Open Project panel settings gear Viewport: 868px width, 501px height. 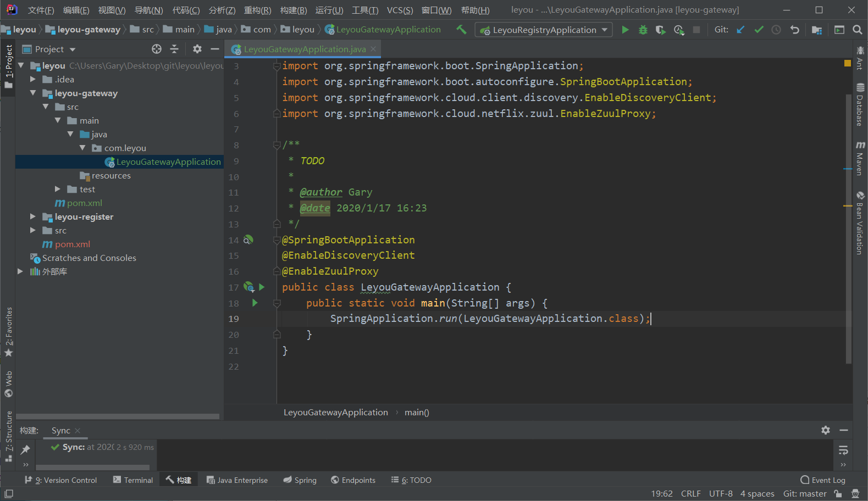(197, 49)
